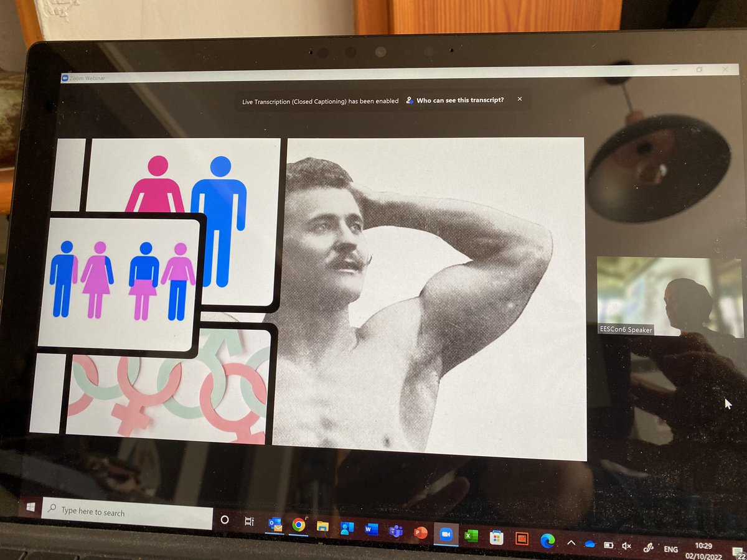Click the battery status tray icon
Viewport: 747px width, 560px height.
tap(609, 545)
